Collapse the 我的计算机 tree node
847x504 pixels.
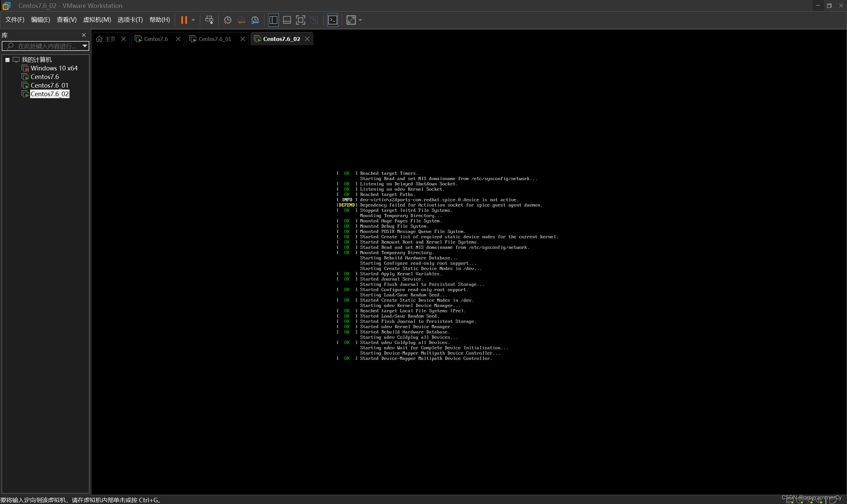(x=7, y=59)
